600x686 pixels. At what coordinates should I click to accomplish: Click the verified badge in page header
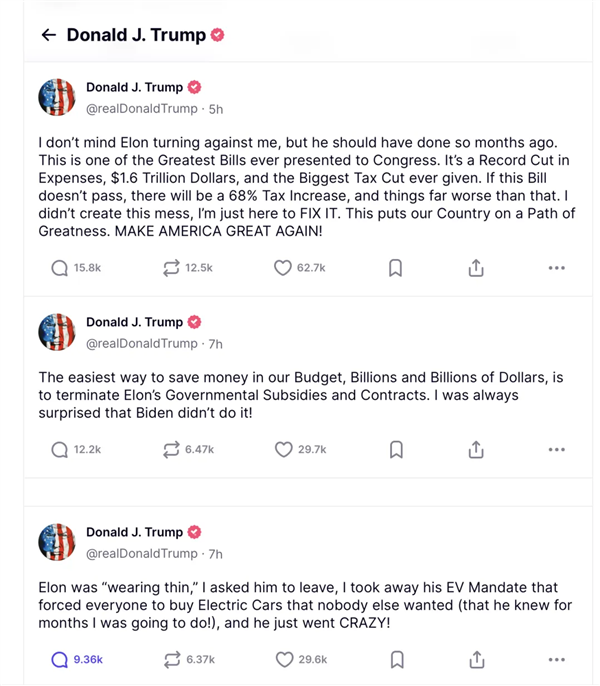coord(218,35)
